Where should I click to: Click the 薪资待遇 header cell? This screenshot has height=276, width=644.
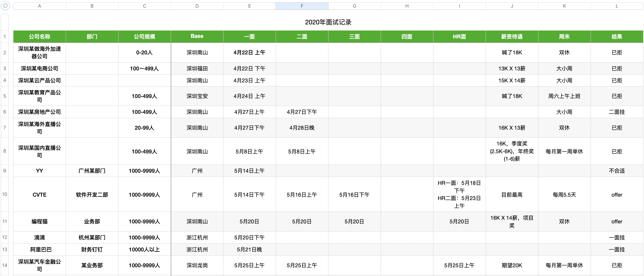click(512, 36)
